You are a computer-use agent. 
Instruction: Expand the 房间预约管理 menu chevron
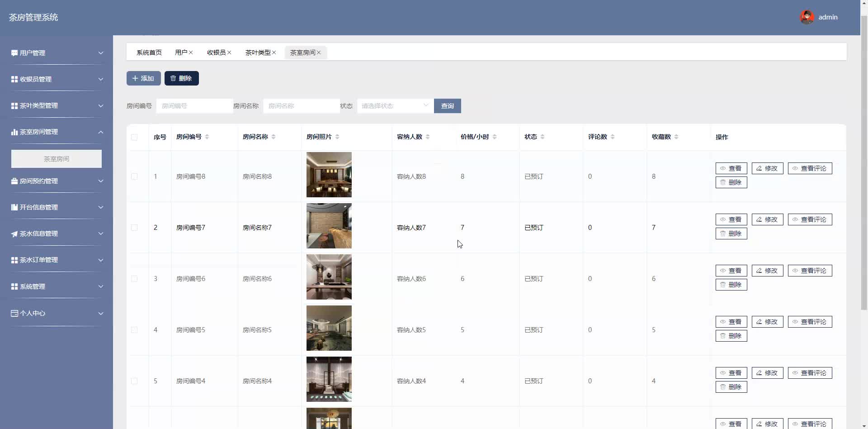[101, 181]
